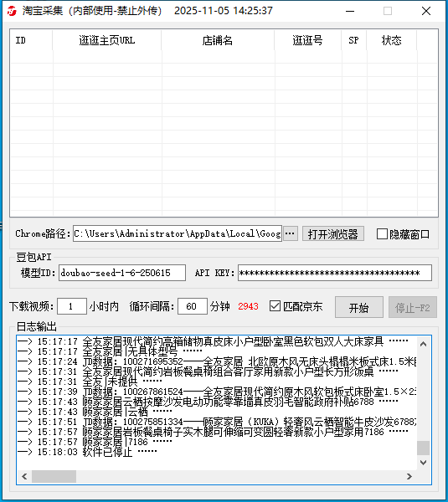Focus the Chrome路径 input field

tap(178, 233)
